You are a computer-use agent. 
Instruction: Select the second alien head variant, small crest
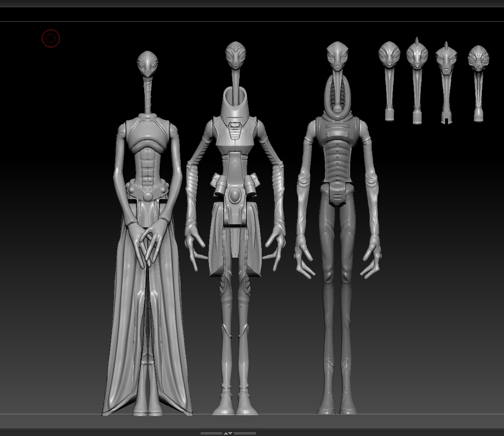tap(417, 81)
